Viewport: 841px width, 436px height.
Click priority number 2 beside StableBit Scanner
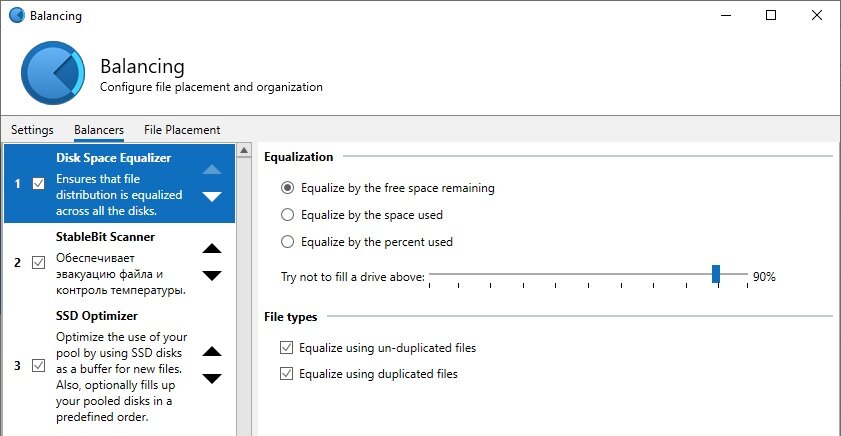pyautogui.click(x=17, y=262)
